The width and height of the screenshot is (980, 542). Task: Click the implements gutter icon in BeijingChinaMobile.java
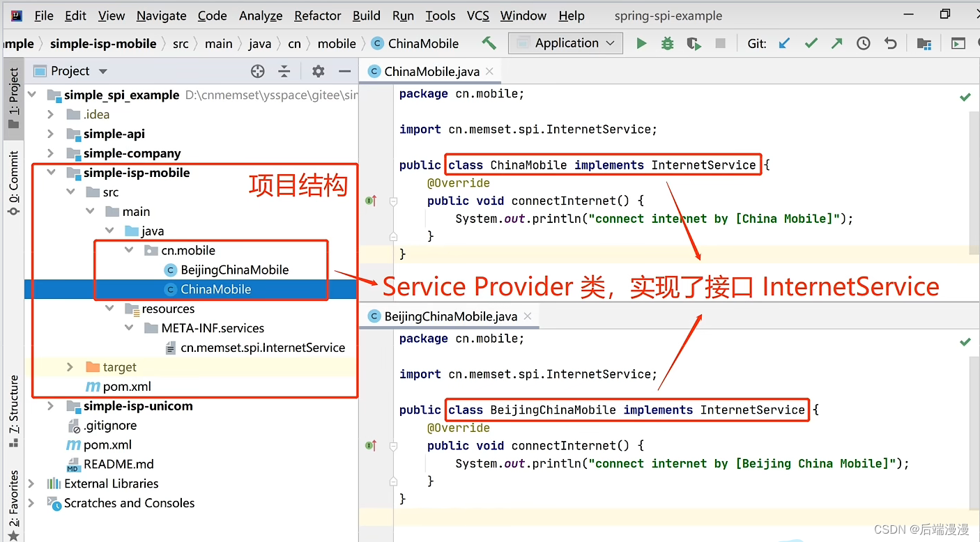[371, 445]
